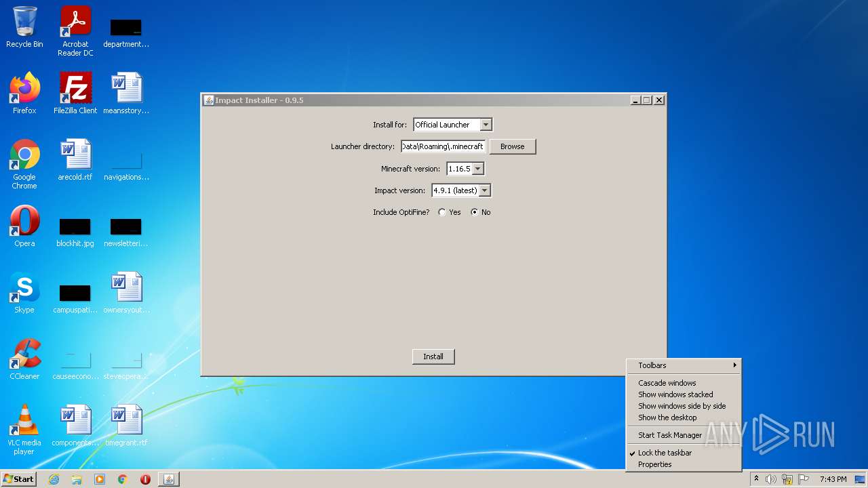Select the ownersyout document icon
Screen dimensions: 868x488
tap(126, 293)
